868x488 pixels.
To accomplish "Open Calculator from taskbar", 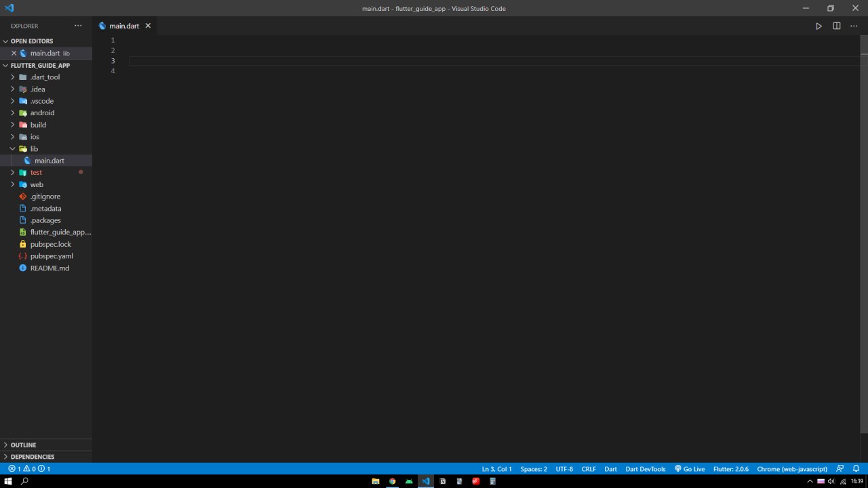I will [x=493, y=481].
